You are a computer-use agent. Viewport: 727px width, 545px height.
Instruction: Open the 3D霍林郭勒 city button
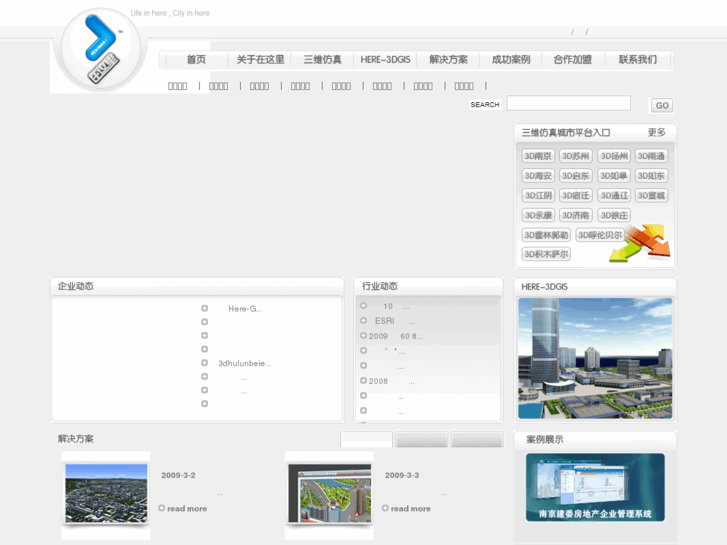click(x=546, y=235)
